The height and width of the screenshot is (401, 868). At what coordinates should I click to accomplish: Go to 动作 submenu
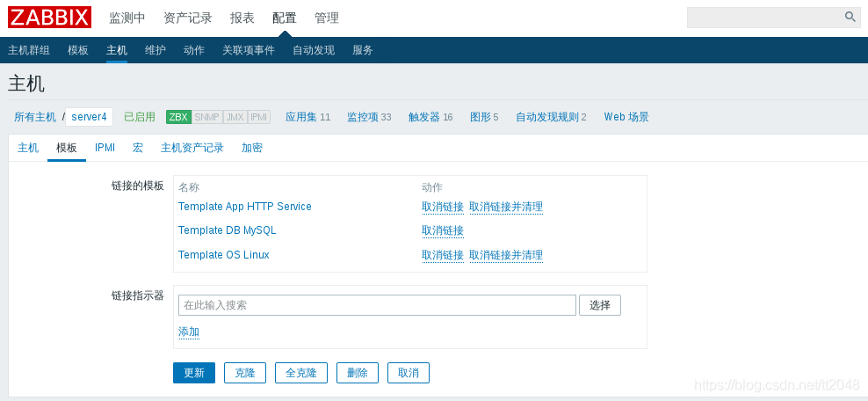pyautogui.click(x=194, y=50)
